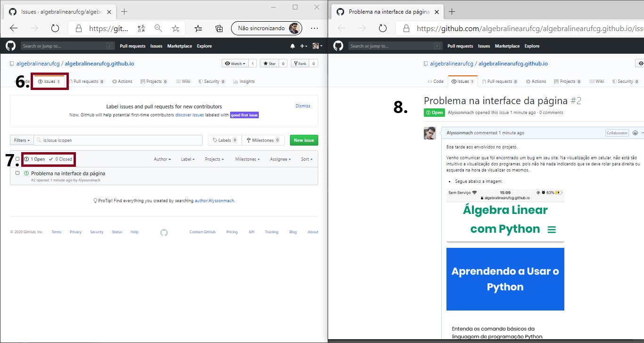Screen dimensions: 644x343
Task: Open the Milestones button next to Labels
Action: pyautogui.click(x=263, y=140)
